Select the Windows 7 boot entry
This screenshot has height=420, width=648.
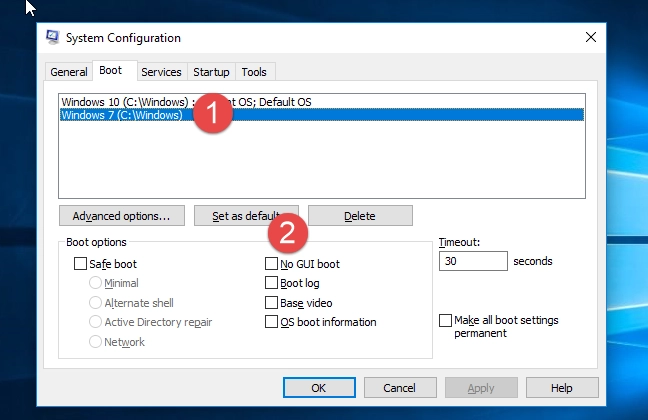(322, 115)
